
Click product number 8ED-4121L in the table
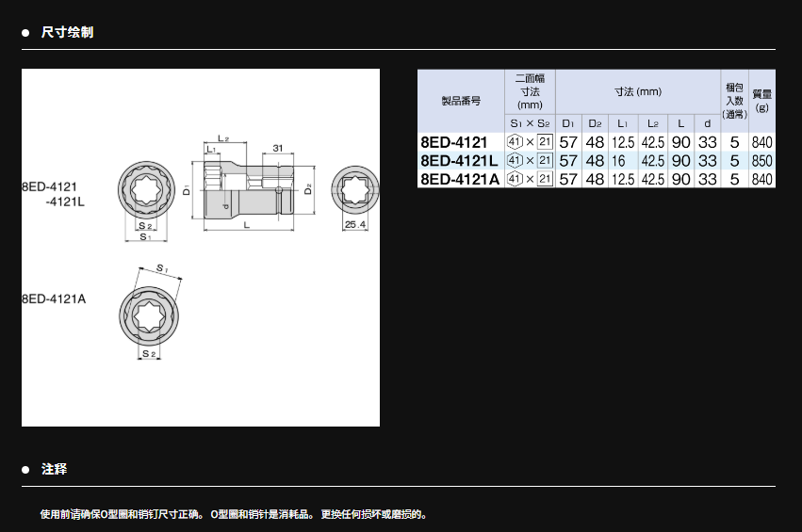pos(458,161)
